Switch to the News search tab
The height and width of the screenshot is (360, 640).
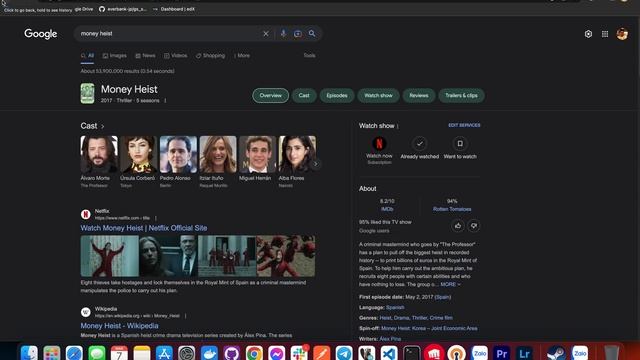(145, 56)
